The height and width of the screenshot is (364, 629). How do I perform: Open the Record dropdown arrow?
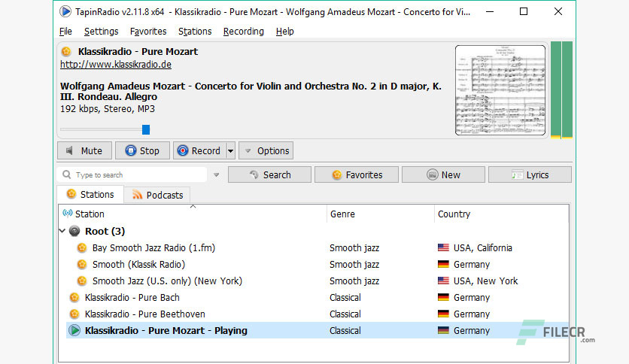click(x=231, y=150)
